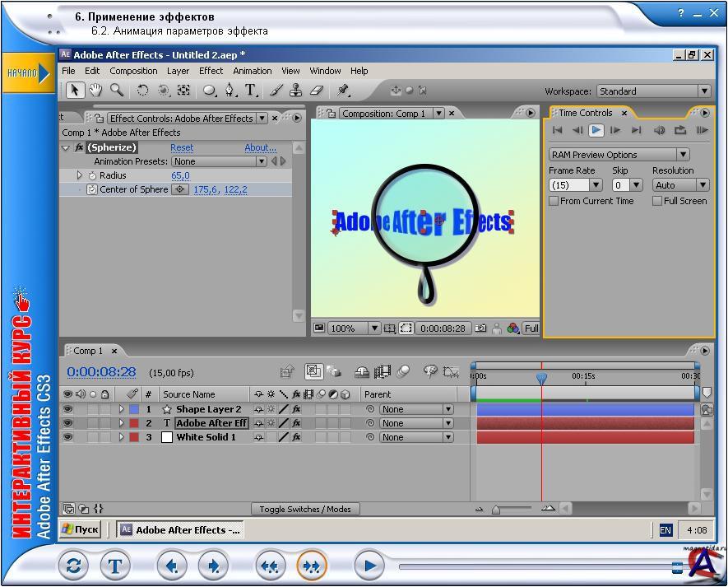Viewport: 728px width, 587px height.
Task: Select the Hand tool in toolbar
Action: point(95,91)
